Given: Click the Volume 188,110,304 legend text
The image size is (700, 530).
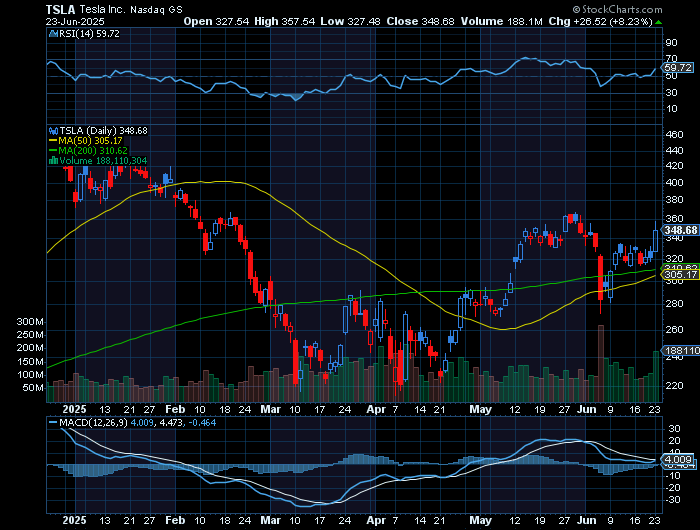Looking at the screenshot, I should [x=103, y=161].
